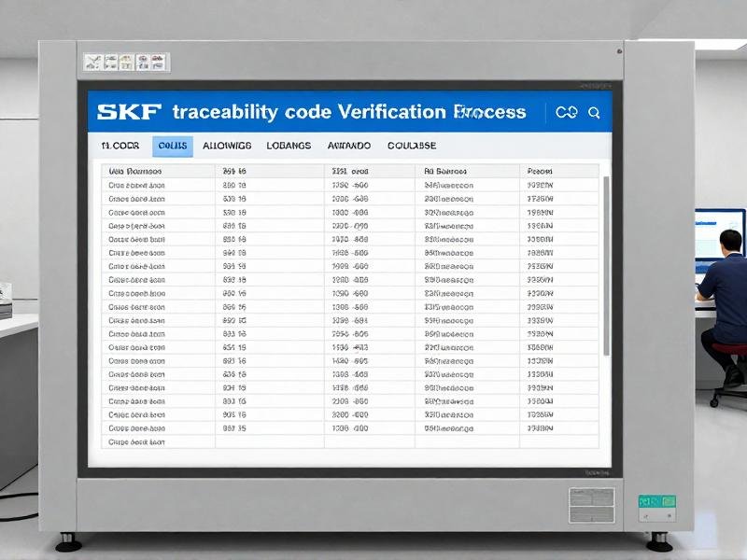Switch to the N.CODR tab
This screenshot has height=560, width=747.
point(120,146)
